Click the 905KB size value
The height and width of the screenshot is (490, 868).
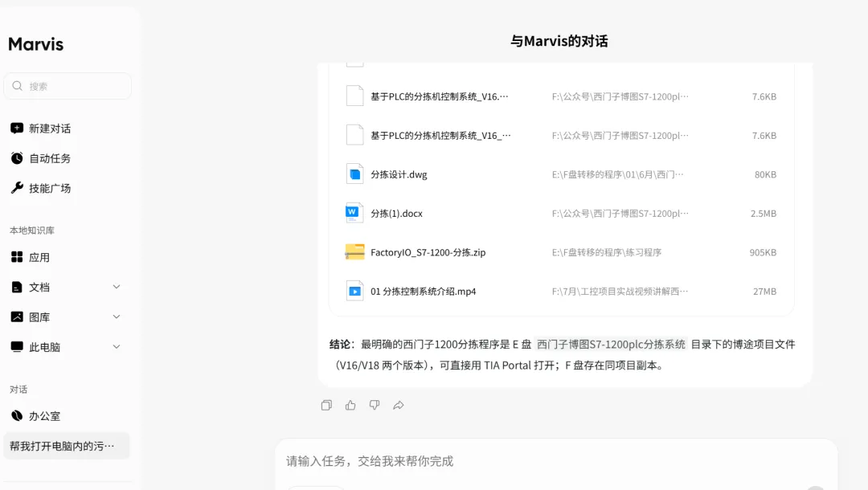coord(763,252)
